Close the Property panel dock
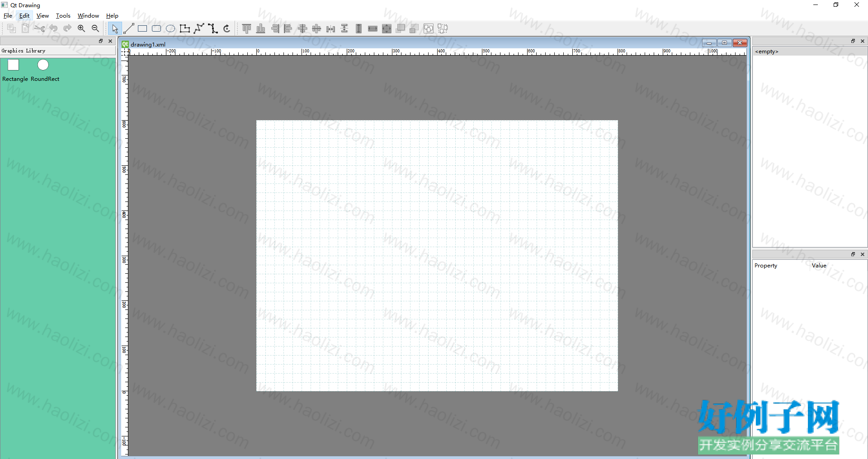 863,254
